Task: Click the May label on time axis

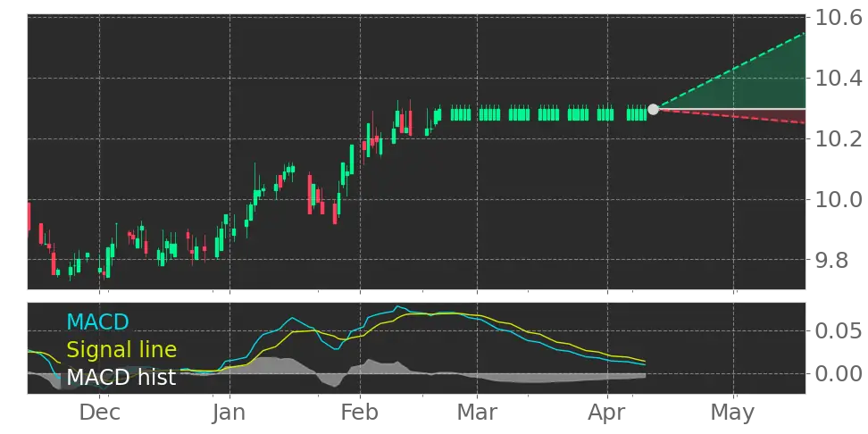Action: click(733, 414)
